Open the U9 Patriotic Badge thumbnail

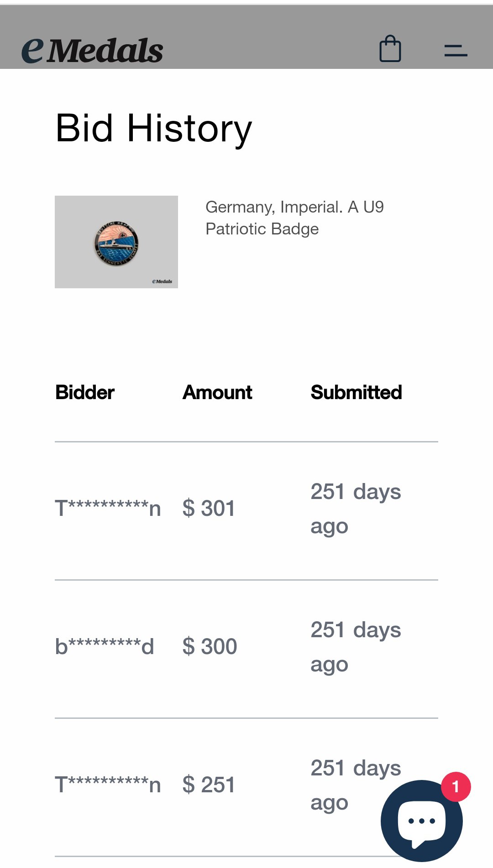click(116, 242)
